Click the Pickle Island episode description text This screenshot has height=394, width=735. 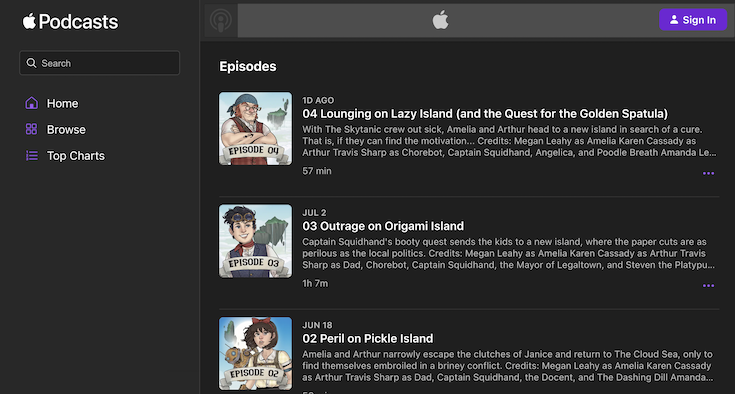508,366
